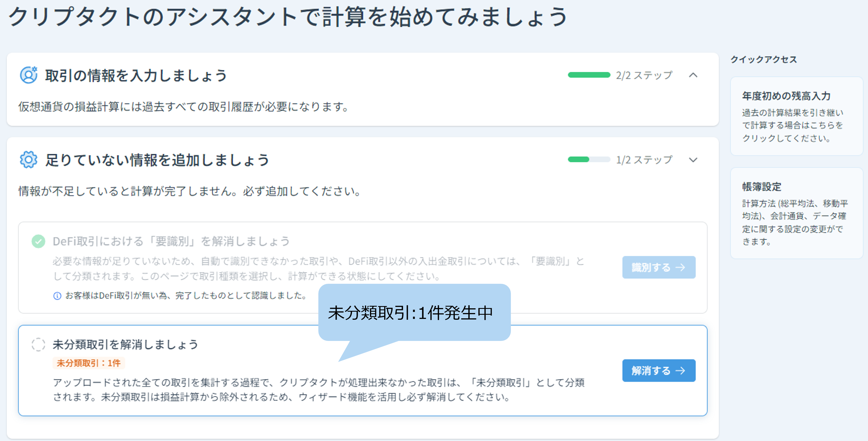The height and width of the screenshot is (441, 868).
Task: Click the 必要な情報が足りていないため description
Action: click(x=319, y=269)
